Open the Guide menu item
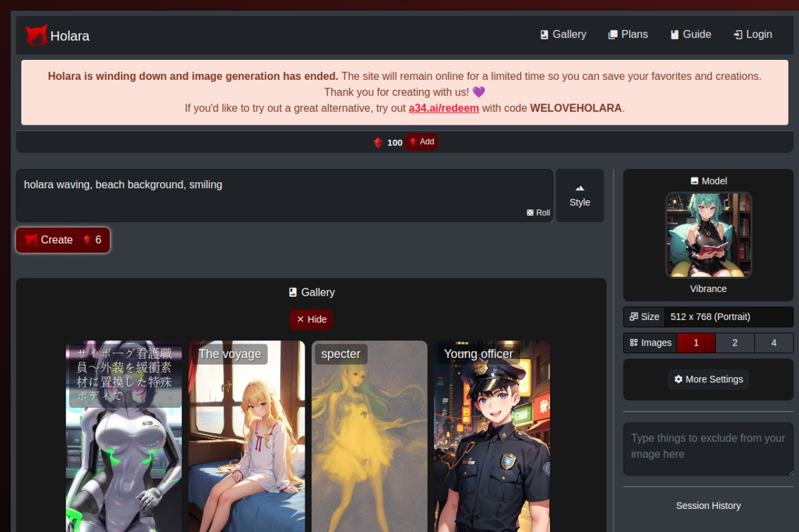This screenshot has width=799, height=532. [x=690, y=34]
